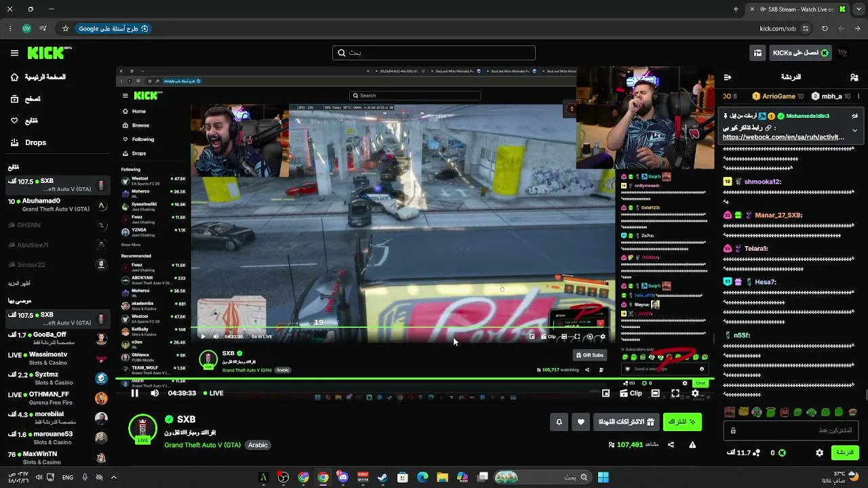Click the stream progress bar

(414, 379)
